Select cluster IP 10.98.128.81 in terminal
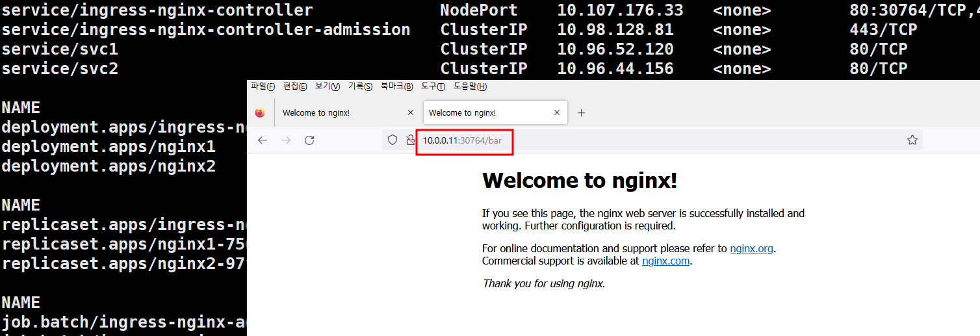The height and width of the screenshot is (336, 980). [615, 30]
